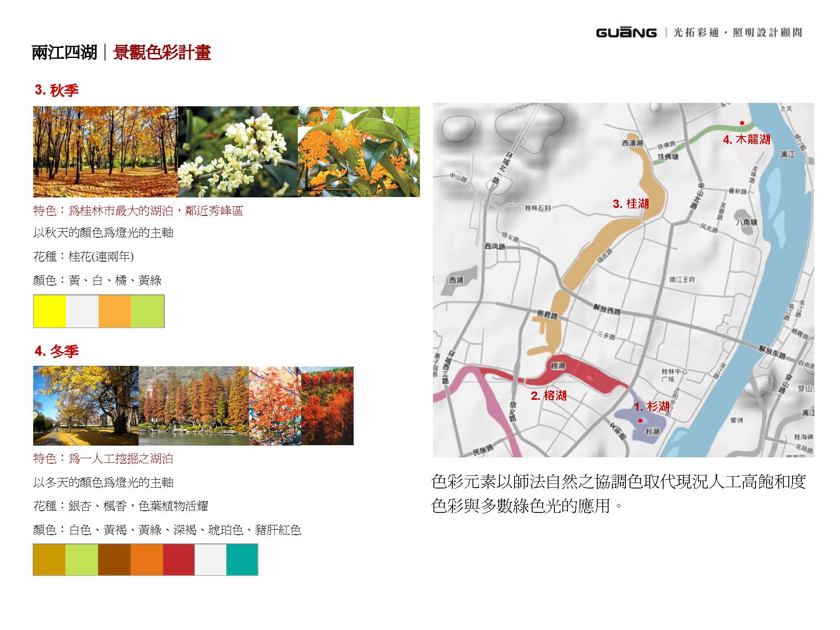Click the 4. 冬季 section heading
The width and height of the screenshot is (840, 630).
pyautogui.click(x=57, y=351)
